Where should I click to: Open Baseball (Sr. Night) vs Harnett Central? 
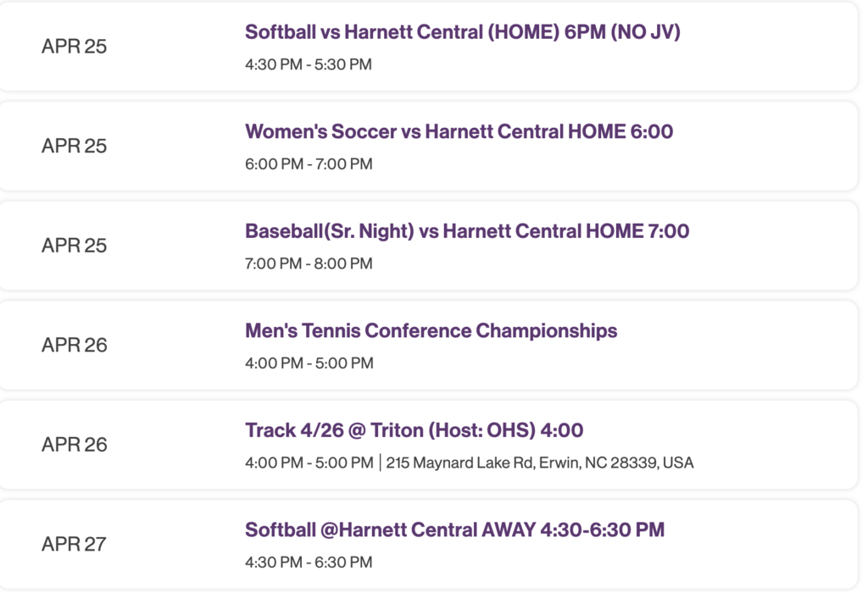pyautogui.click(x=466, y=231)
